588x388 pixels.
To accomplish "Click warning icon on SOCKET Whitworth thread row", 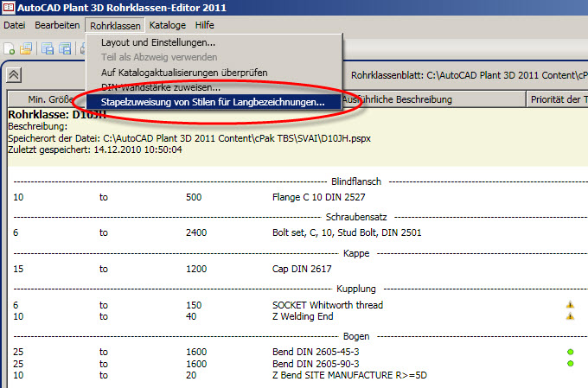I will [570, 305].
